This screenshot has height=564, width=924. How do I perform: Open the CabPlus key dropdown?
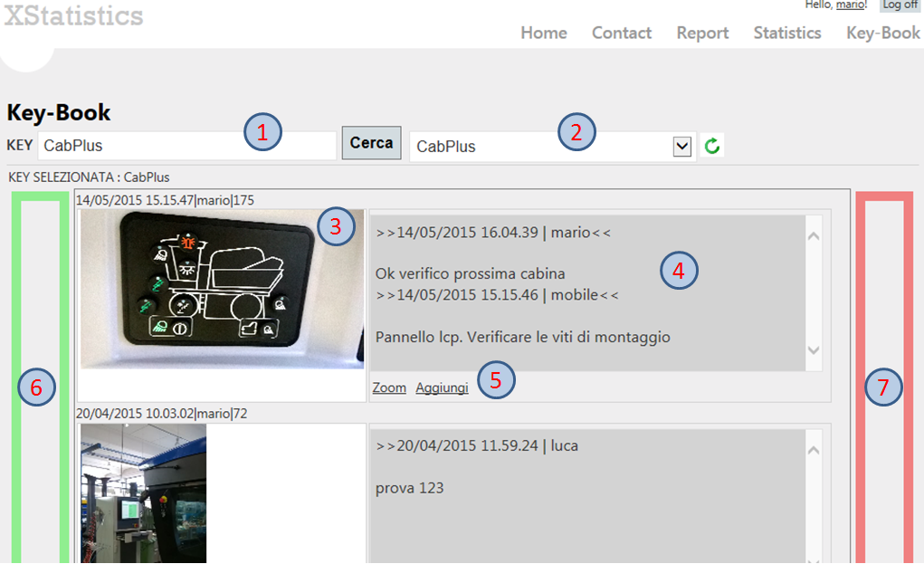(x=682, y=147)
